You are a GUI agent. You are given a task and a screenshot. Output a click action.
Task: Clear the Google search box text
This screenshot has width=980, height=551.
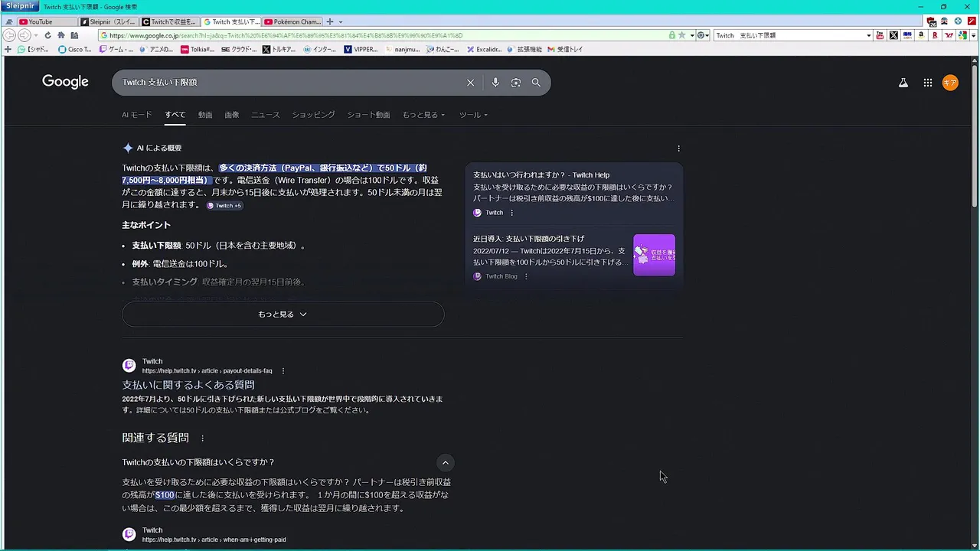[x=470, y=83]
